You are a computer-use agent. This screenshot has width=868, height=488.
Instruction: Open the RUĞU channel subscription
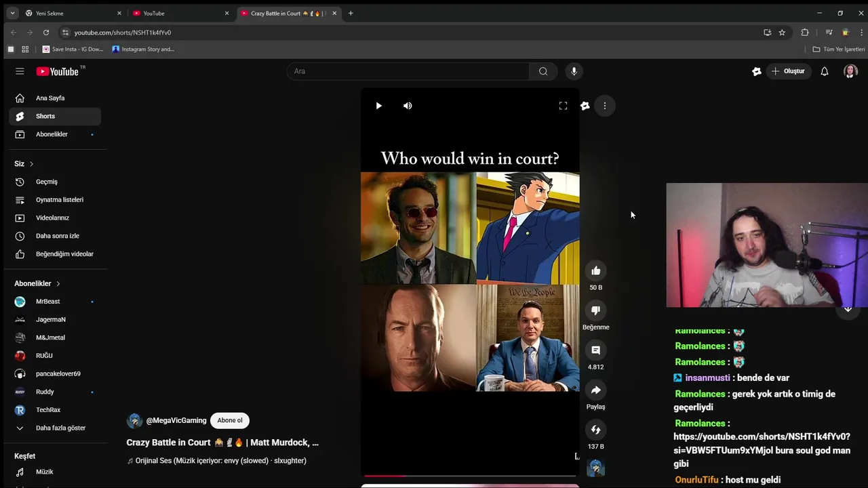(x=55, y=356)
